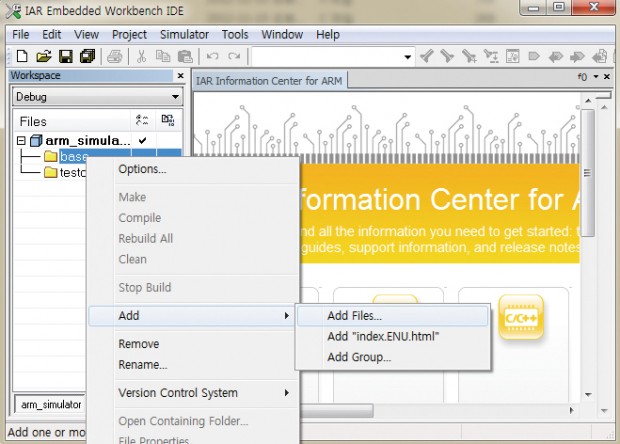Click the Open file toolbar icon
Screen dimensions: 620x444
[x=44, y=56]
